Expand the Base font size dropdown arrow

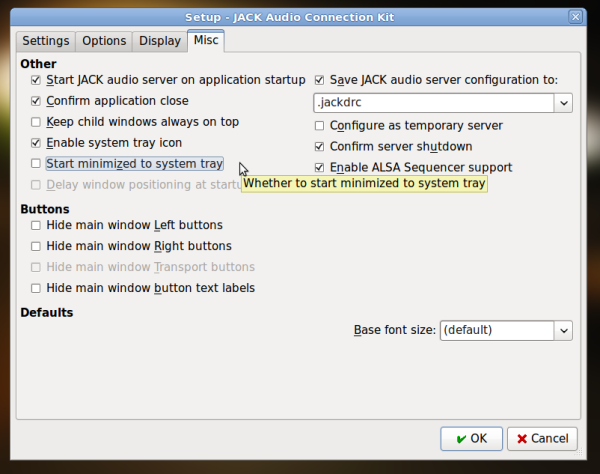563,331
